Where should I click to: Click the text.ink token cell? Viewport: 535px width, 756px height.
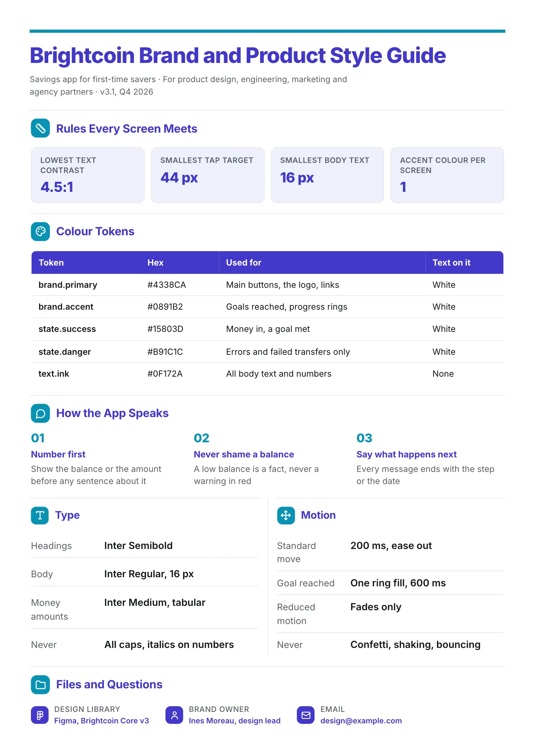54,374
